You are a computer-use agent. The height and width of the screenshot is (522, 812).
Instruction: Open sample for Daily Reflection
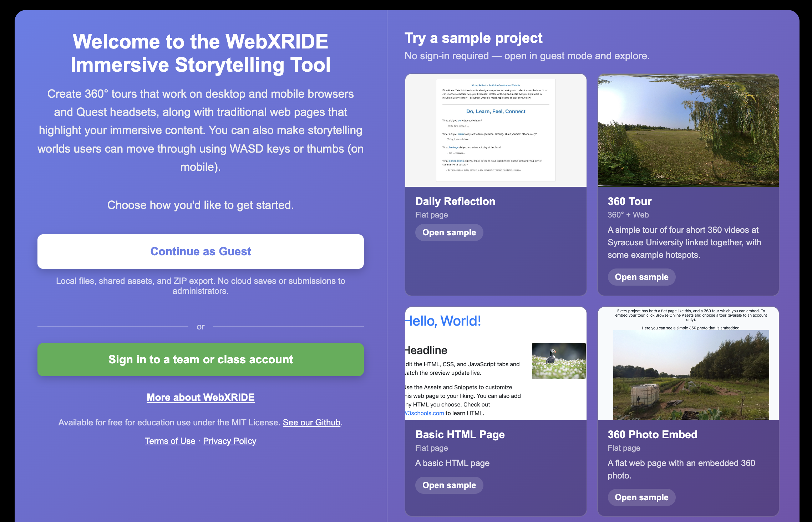449,232
